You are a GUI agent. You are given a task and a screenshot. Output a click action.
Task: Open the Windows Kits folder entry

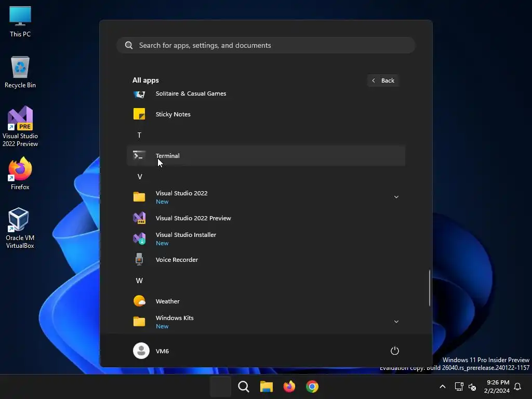[x=266, y=321]
